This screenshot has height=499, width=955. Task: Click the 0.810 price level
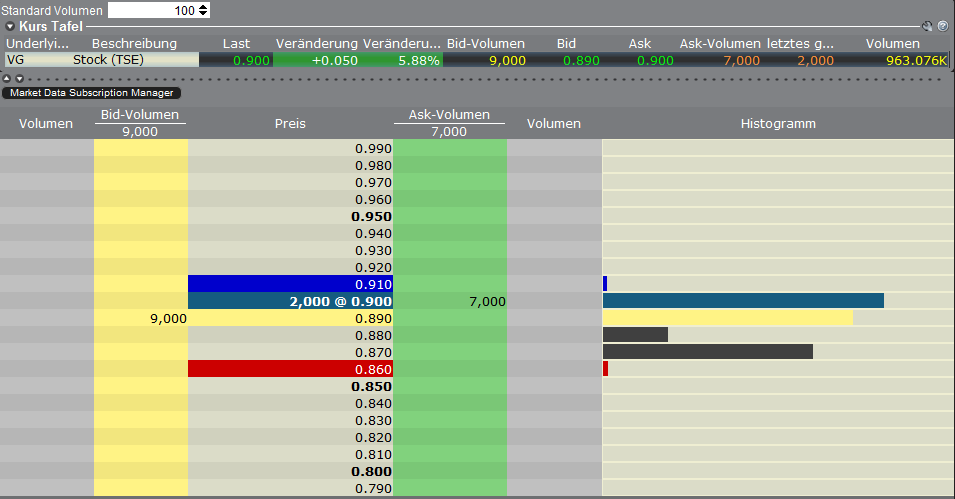(373, 455)
